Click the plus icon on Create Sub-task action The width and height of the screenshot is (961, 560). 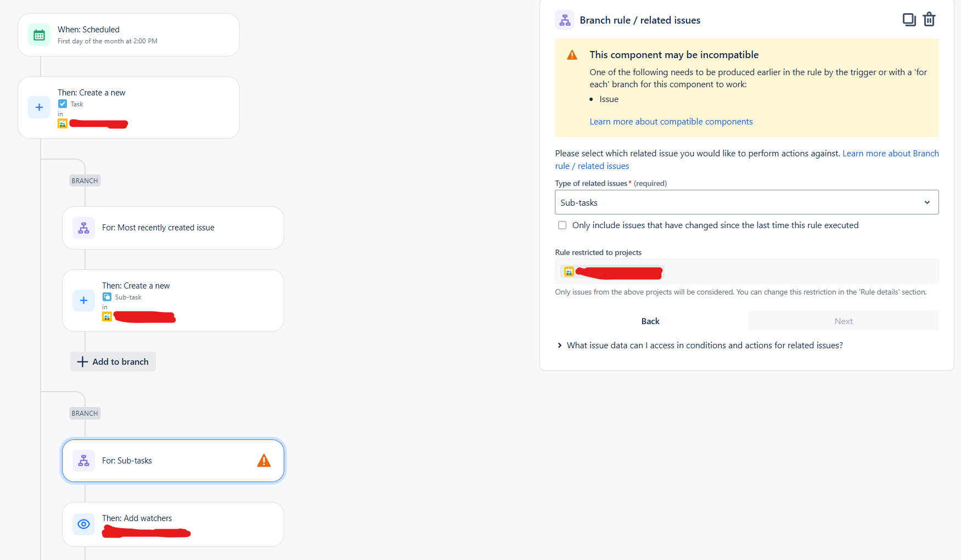coord(83,301)
